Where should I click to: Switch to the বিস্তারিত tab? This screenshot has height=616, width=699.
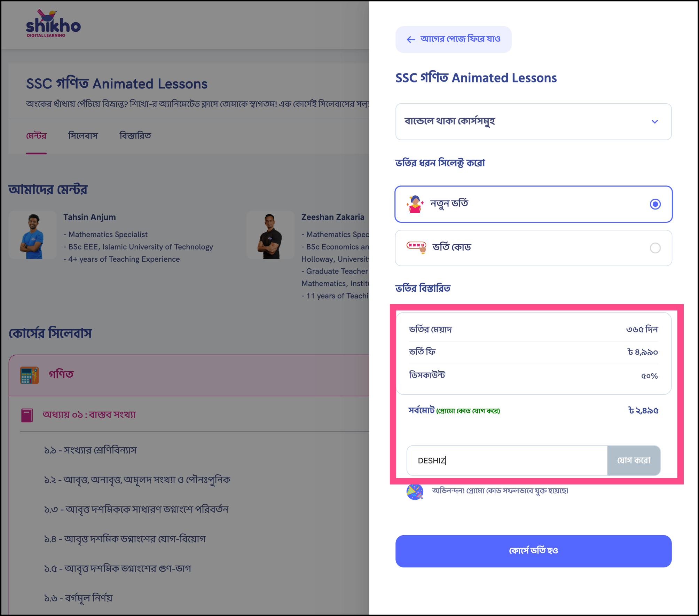tap(135, 136)
